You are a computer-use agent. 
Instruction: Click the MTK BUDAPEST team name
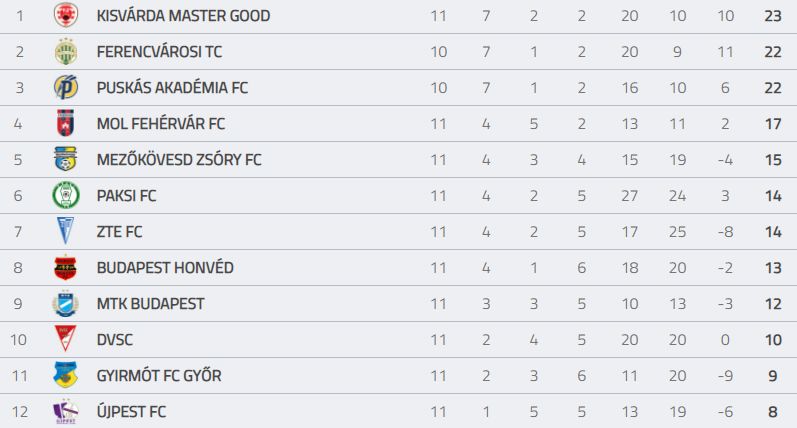[x=150, y=304]
